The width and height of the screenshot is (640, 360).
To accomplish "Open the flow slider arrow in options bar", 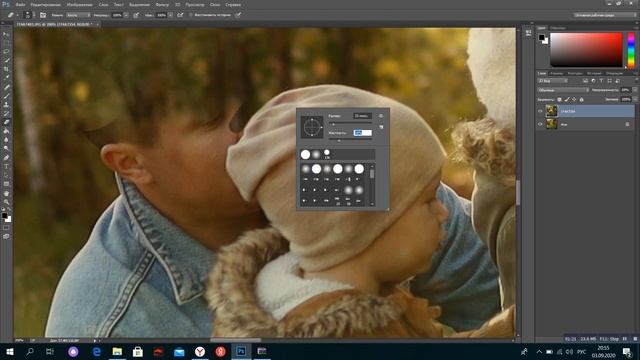I will coord(170,15).
